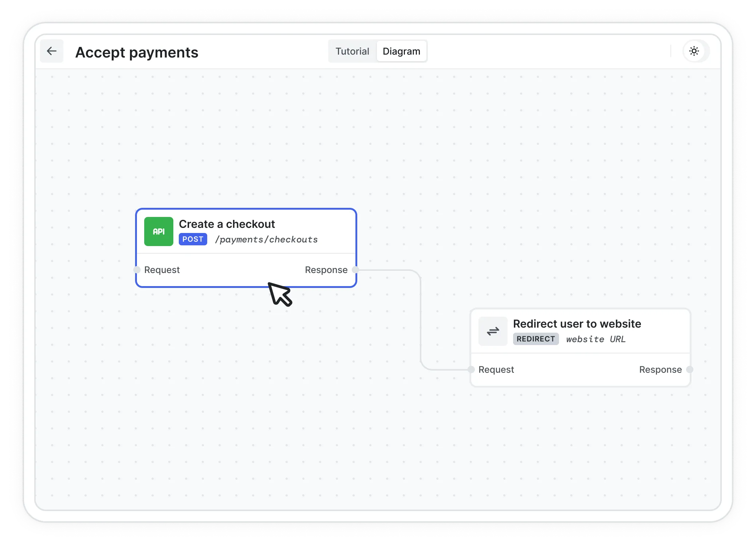Switch to the Tutorial tab
Screen dimensions: 756x546
[x=352, y=51]
